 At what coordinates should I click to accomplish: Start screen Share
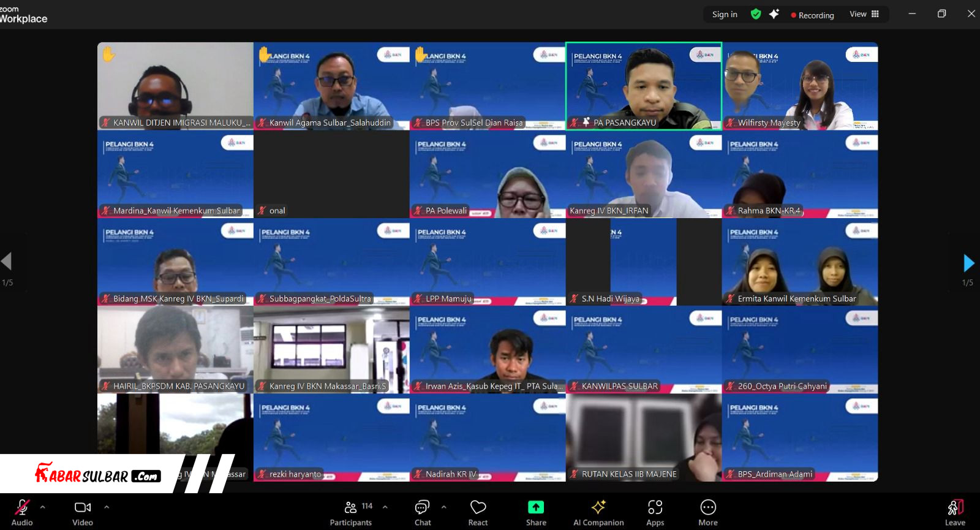pos(536,512)
